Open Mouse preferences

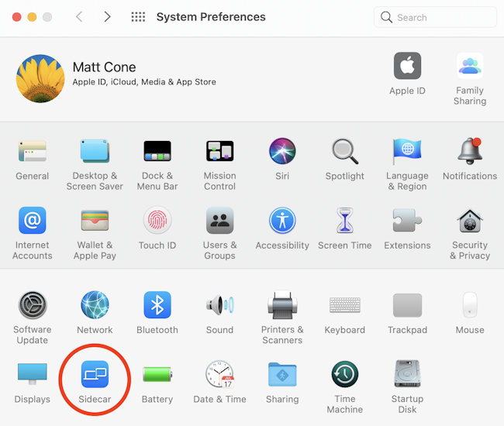(x=470, y=305)
